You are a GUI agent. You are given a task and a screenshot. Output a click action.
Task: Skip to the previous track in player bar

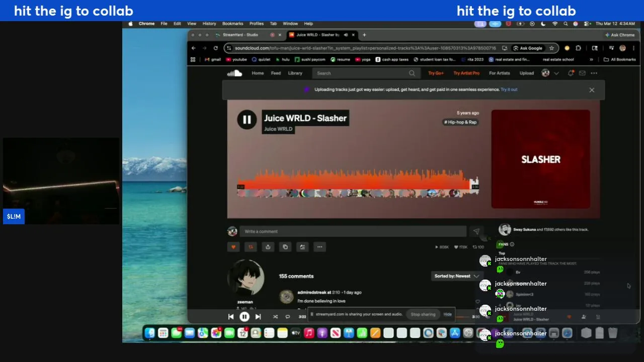(231, 317)
